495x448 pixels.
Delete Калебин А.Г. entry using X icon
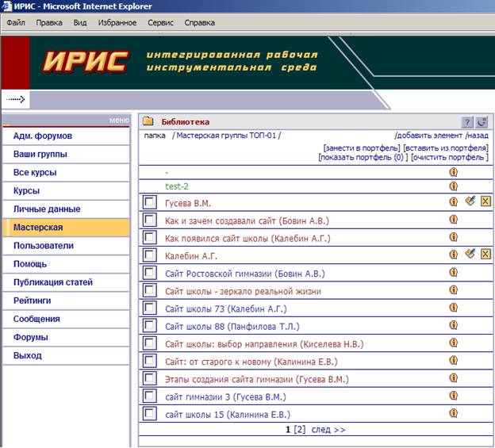(485, 254)
